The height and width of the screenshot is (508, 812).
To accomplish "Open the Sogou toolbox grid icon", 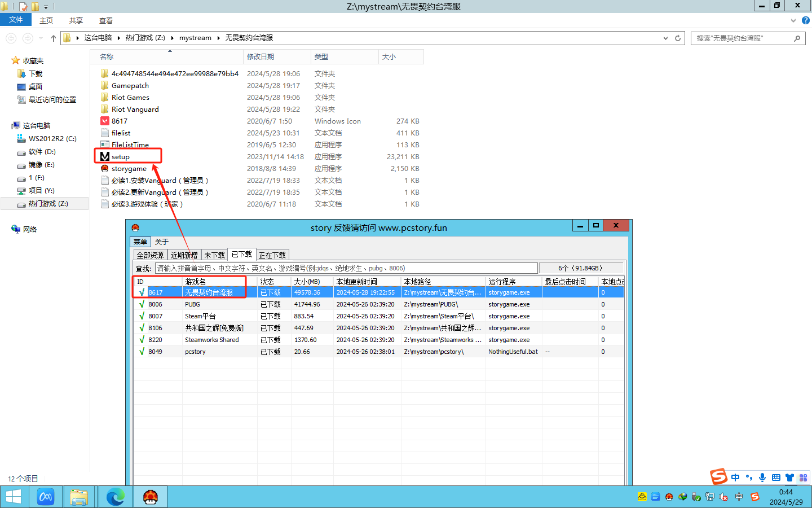I will (x=803, y=478).
